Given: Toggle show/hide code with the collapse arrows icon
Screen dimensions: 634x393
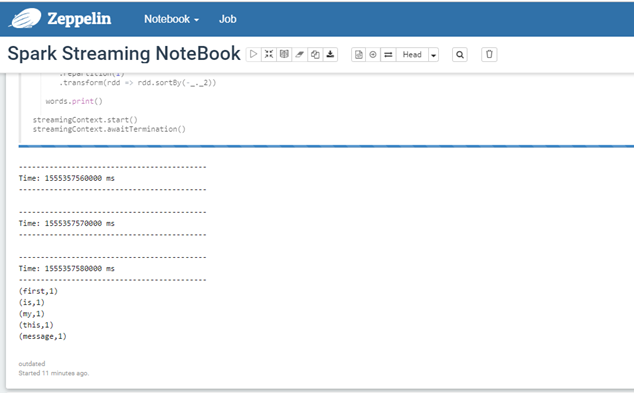Looking at the screenshot, I should pyautogui.click(x=269, y=54).
